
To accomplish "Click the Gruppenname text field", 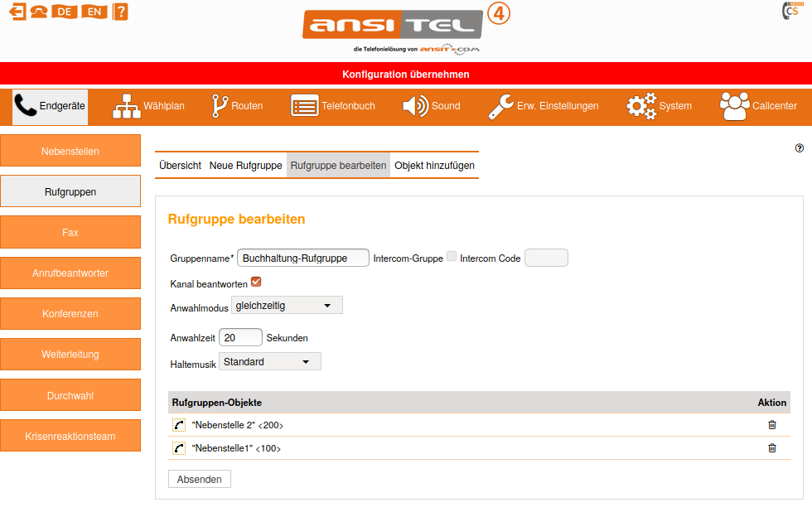I will click(303, 258).
